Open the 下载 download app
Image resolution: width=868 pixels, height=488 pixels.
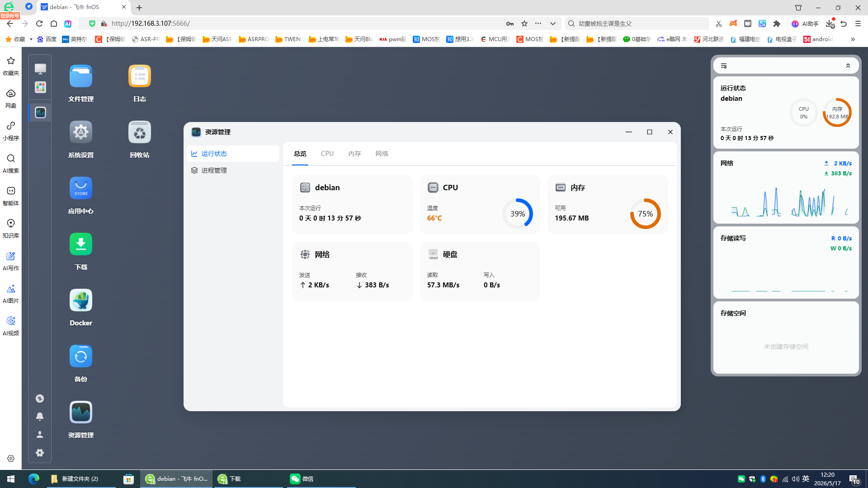pyautogui.click(x=81, y=244)
